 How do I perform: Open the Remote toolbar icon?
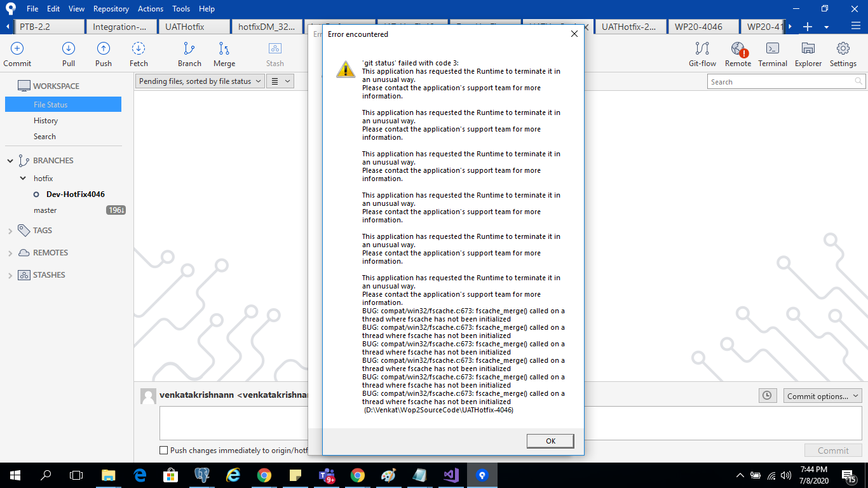[x=738, y=54]
